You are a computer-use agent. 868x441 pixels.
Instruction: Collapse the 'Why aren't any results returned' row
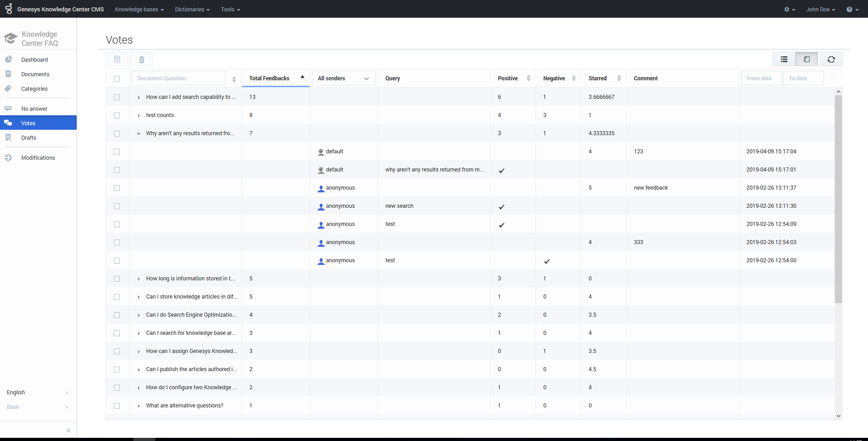(139, 133)
